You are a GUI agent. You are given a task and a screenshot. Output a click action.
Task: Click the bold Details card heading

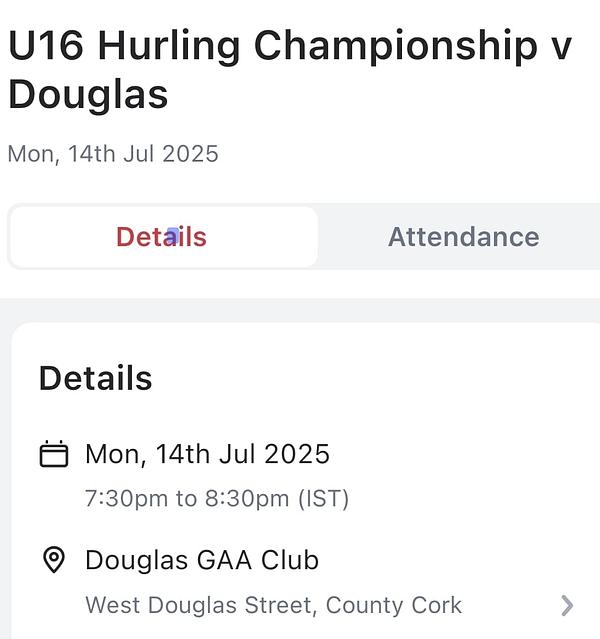click(x=95, y=378)
